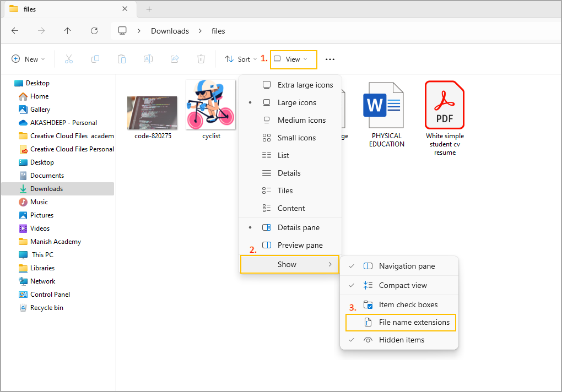The width and height of the screenshot is (562, 392).
Task: Toggle Hidden items visibility
Action: (401, 340)
